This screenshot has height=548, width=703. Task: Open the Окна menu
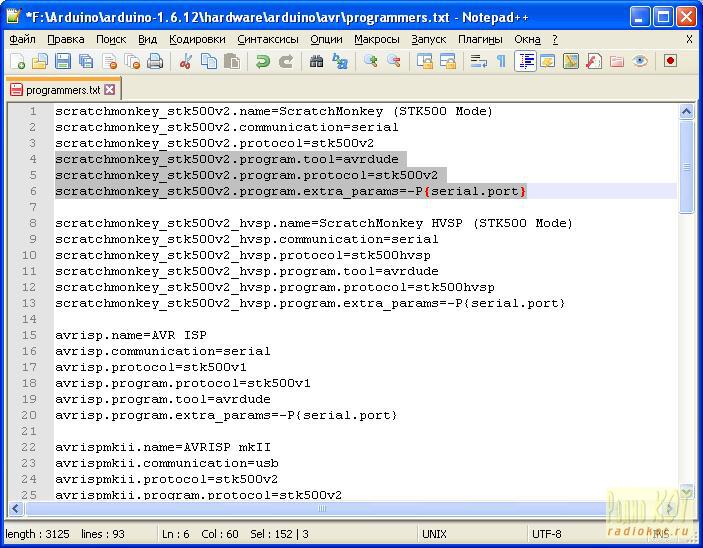[527, 39]
